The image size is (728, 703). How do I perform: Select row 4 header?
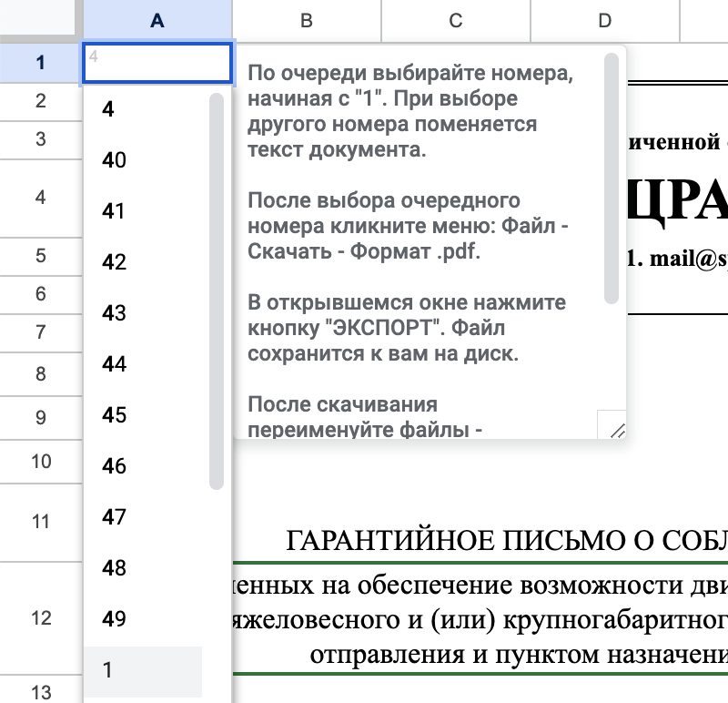(41, 198)
